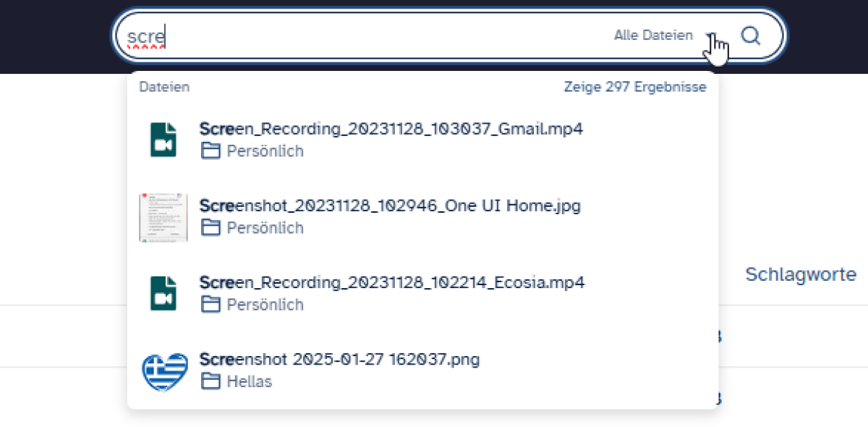Open Screenshot_20231128_102946_One UI Home.jpg
The height and width of the screenshot is (427, 868).
(x=390, y=206)
